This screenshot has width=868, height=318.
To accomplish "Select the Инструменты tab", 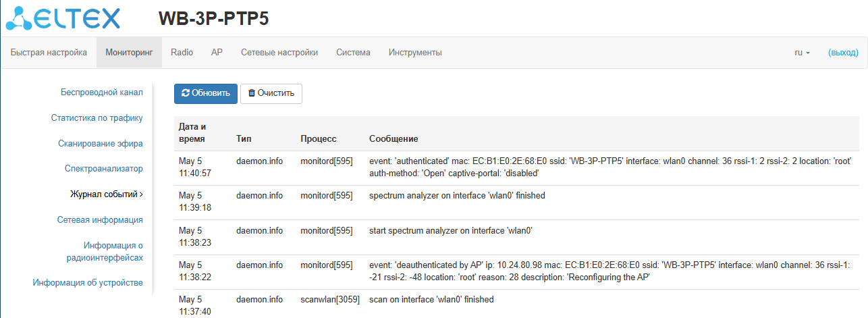I will click(415, 53).
